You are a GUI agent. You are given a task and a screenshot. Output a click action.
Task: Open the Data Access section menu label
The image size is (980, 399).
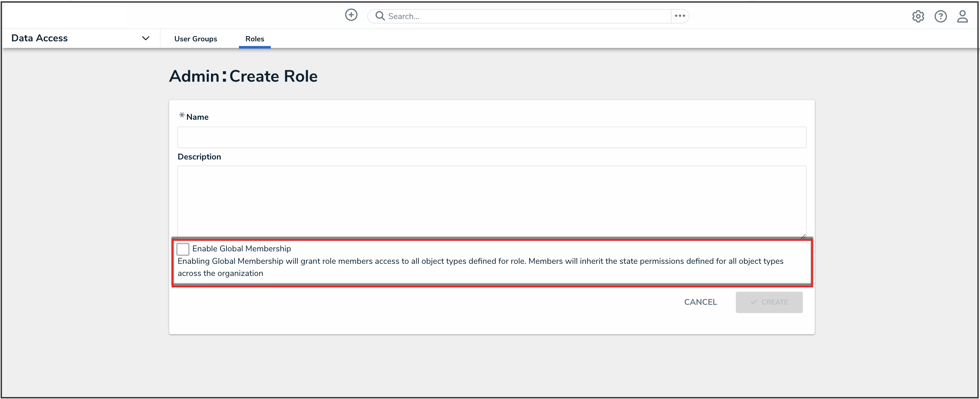(39, 38)
